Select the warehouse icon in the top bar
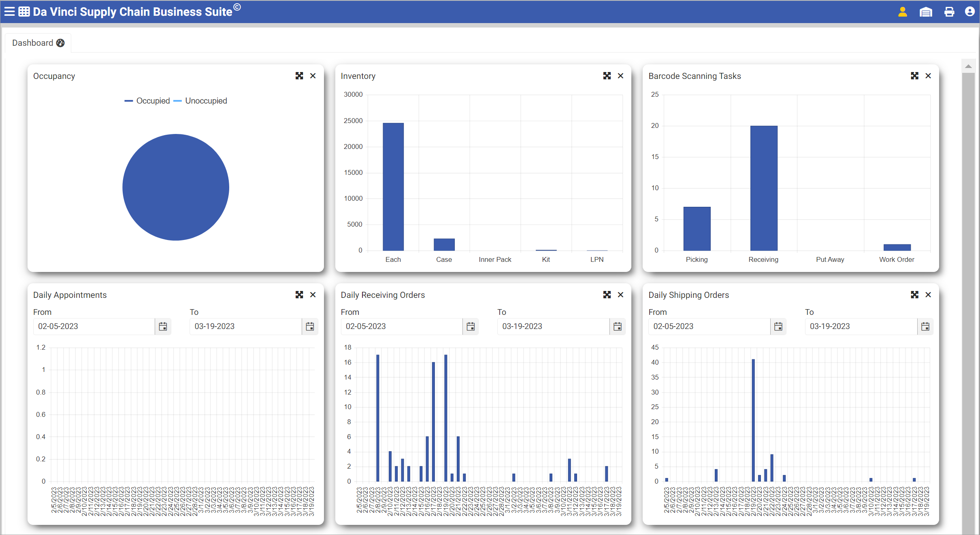The image size is (980, 535). pos(926,11)
